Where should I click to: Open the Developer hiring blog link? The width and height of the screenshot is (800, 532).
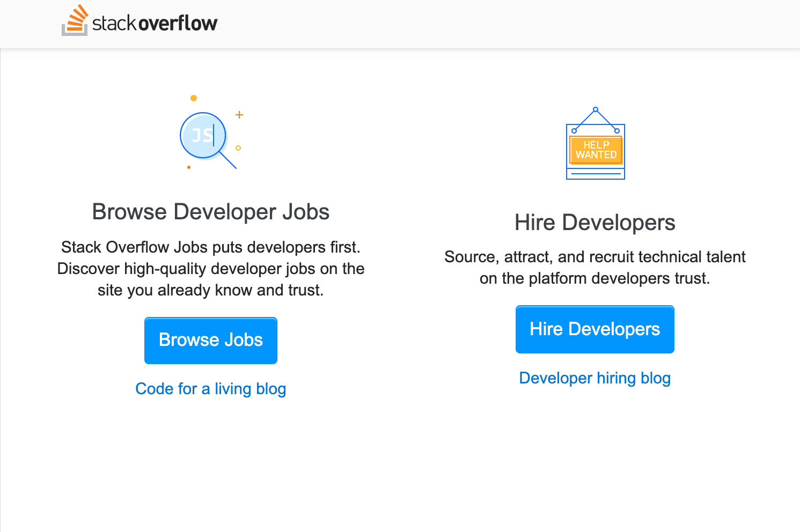click(595, 378)
